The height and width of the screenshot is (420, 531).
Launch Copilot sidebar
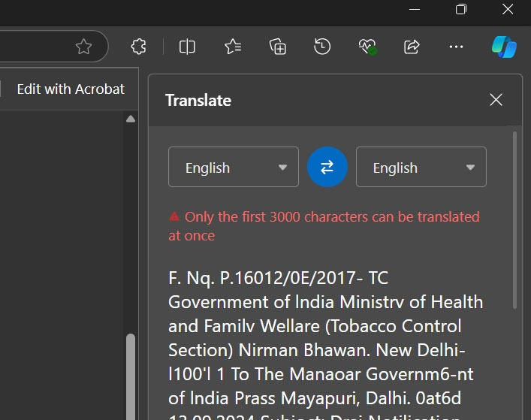pos(504,47)
